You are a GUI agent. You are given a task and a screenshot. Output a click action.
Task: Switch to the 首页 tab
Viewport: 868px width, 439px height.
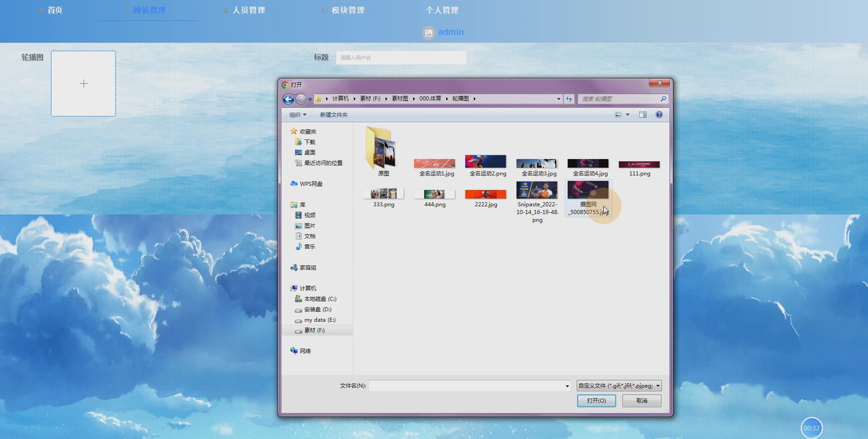54,10
